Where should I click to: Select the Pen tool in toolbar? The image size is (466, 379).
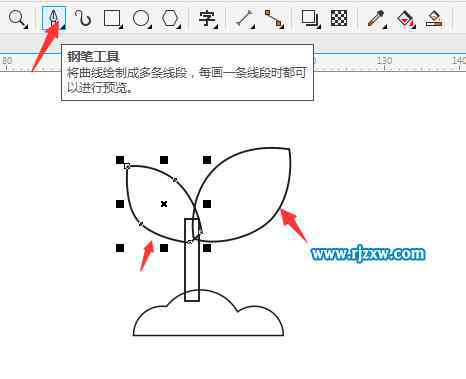tap(54, 18)
